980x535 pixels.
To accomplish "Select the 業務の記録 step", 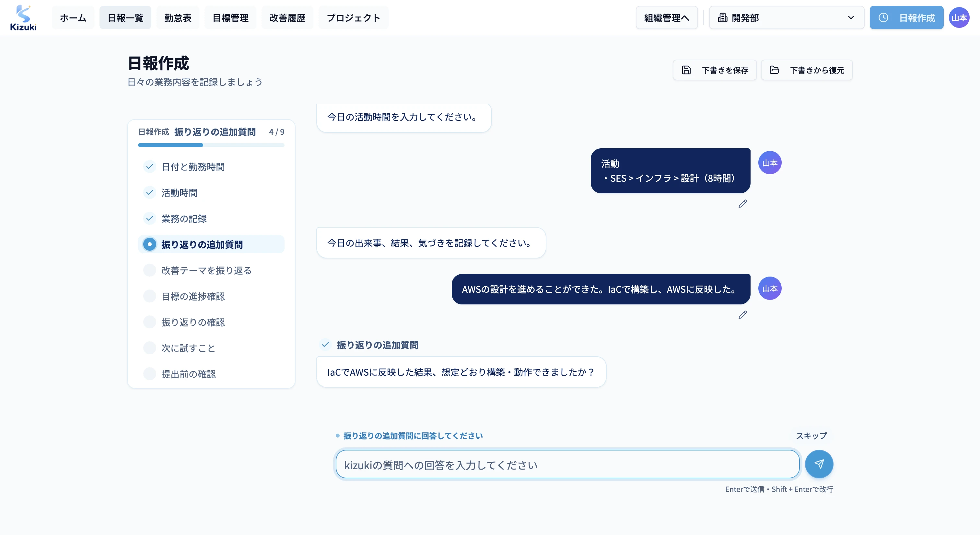I will [211, 218].
